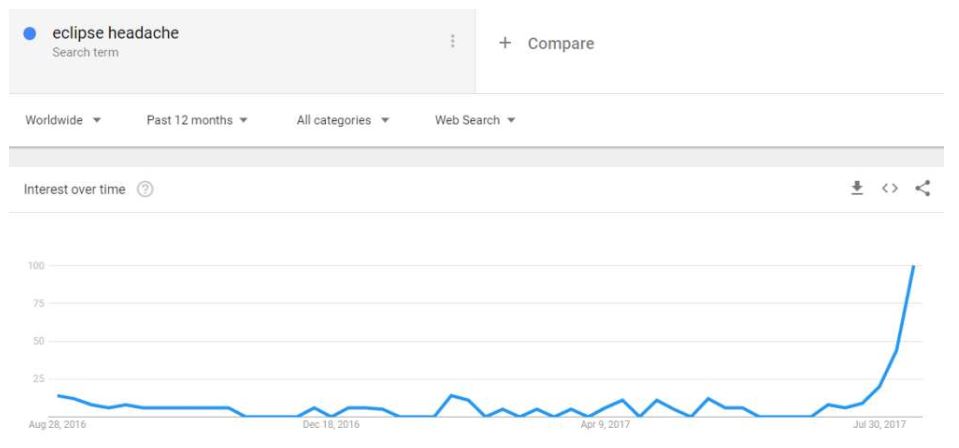Click the Apr 9, 2017 axis label
The image size is (959, 448).
pos(605,424)
